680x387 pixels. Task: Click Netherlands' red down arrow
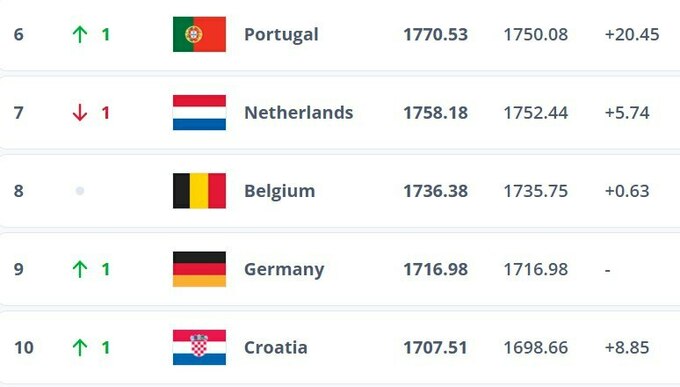[80, 113]
